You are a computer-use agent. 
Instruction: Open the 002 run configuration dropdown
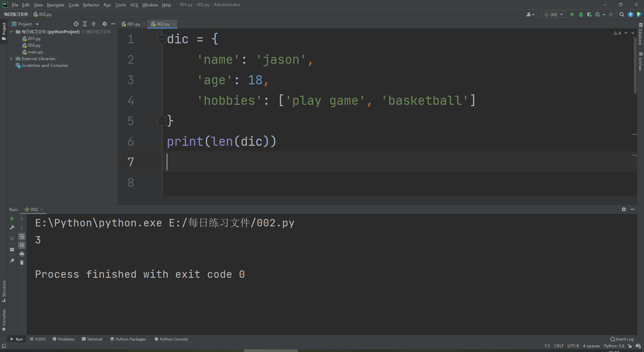pos(553,14)
